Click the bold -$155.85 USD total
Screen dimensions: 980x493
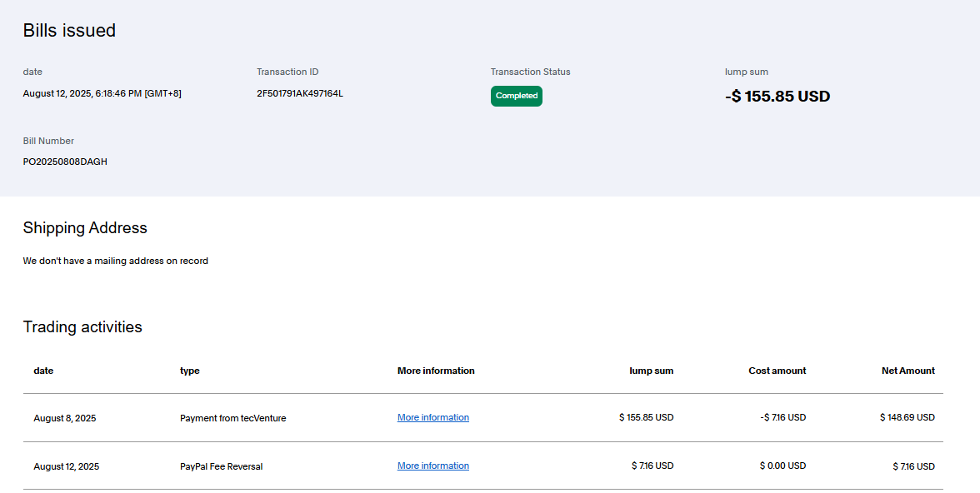[777, 97]
